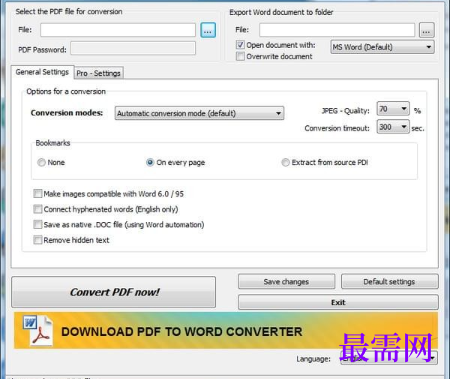Click the Exit button
Viewport: 451px width, 379px height.
pyautogui.click(x=338, y=302)
